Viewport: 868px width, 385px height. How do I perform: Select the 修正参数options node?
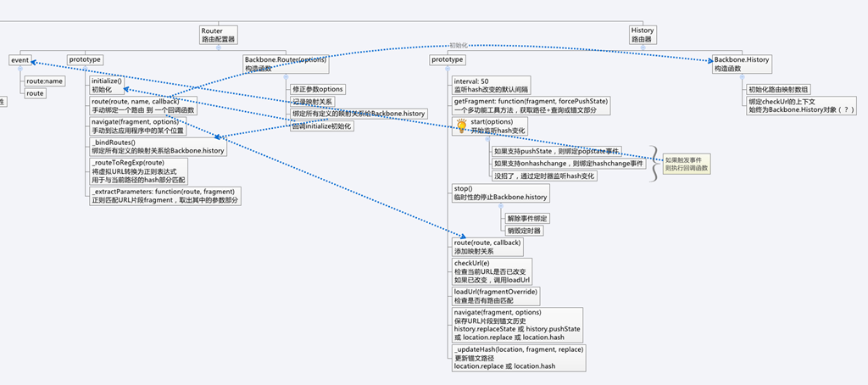tap(317, 89)
